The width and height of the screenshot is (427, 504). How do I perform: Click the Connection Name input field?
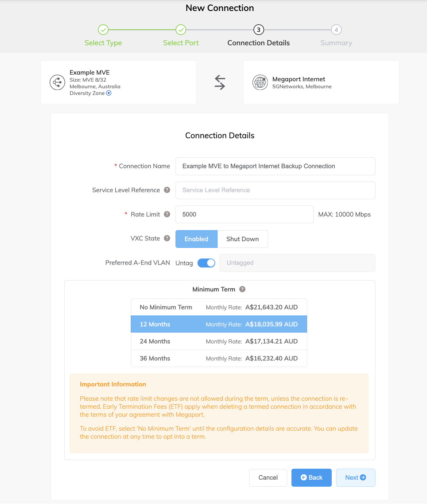[x=275, y=166]
